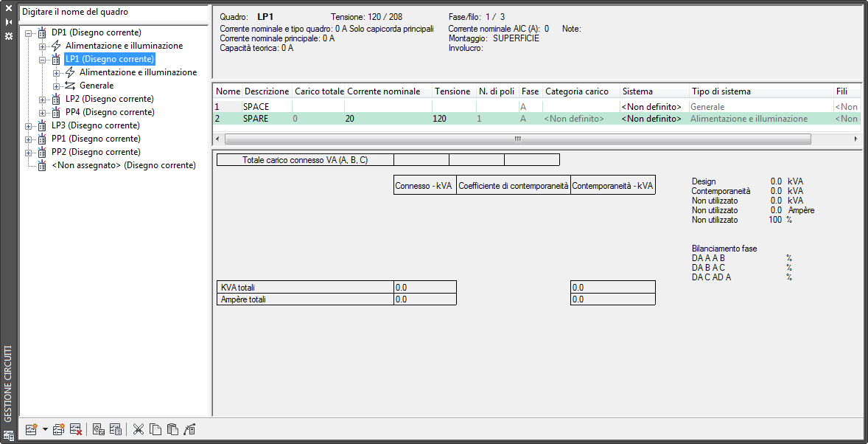Click the wire length calculator icon

click(x=189, y=429)
